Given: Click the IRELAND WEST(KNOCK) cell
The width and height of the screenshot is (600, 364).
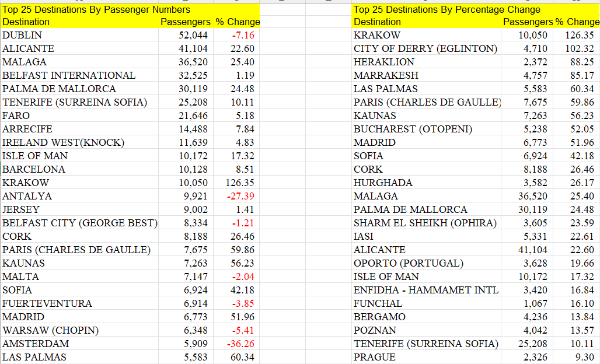Looking at the screenshot, I should pyautogui.click(x=79, y=142).
